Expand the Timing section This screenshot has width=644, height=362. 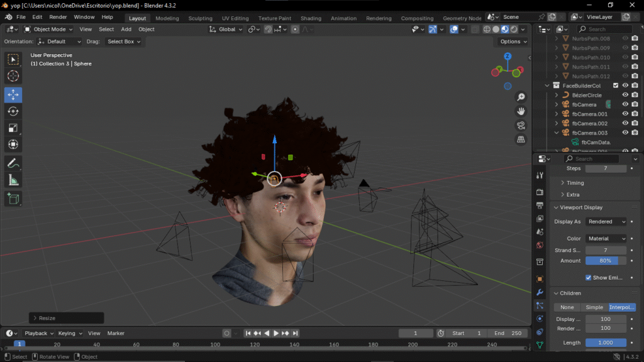click(575, 183)
